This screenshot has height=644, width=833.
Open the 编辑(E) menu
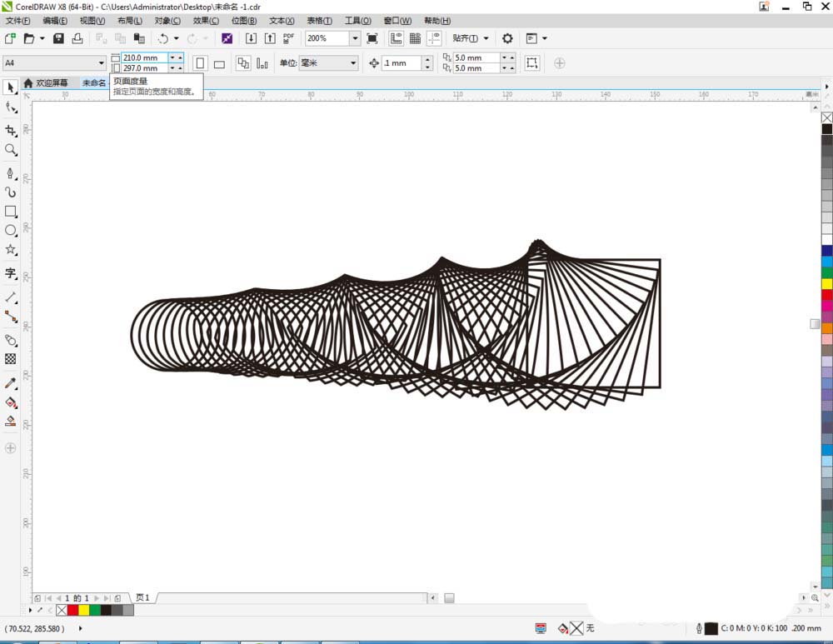point(55,21)
